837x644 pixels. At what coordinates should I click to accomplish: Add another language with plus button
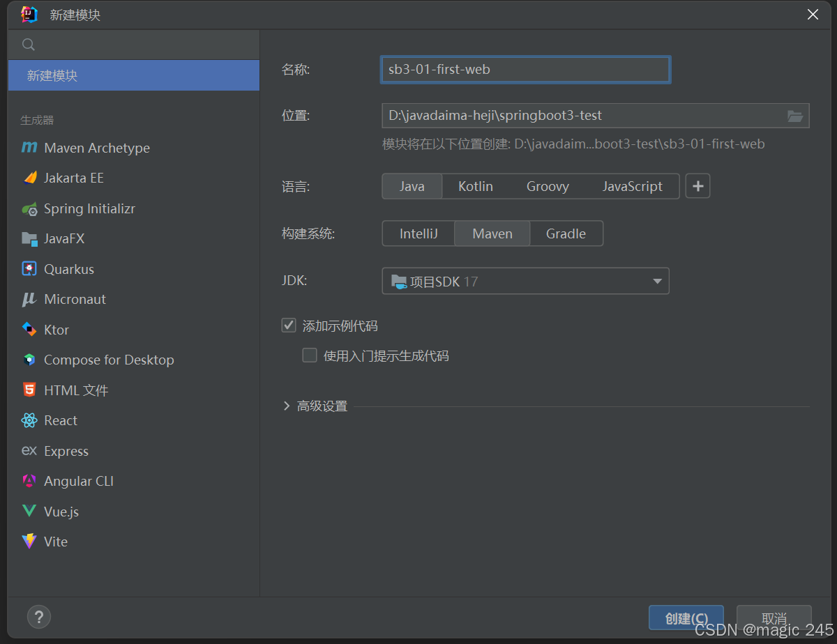point(697,186)
